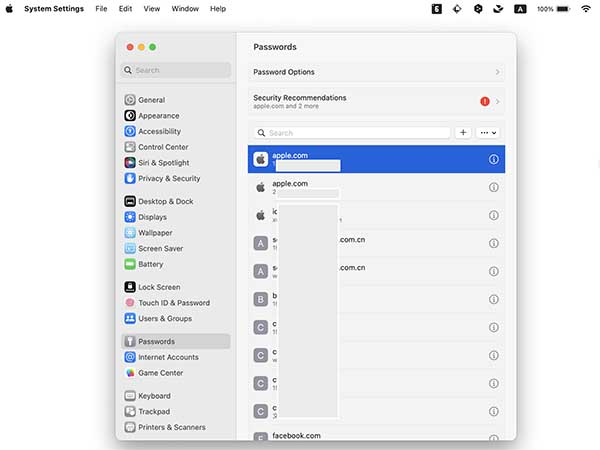Expand Security Recommendations chevron
600x450 pixels.
(497, 101)
